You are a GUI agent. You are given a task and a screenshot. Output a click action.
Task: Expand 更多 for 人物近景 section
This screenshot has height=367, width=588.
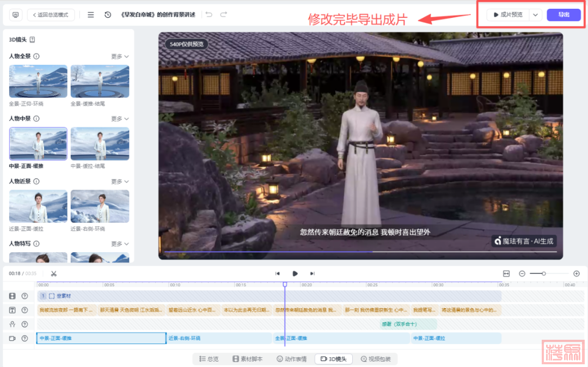pyautogui.click(x=120, y=181)
